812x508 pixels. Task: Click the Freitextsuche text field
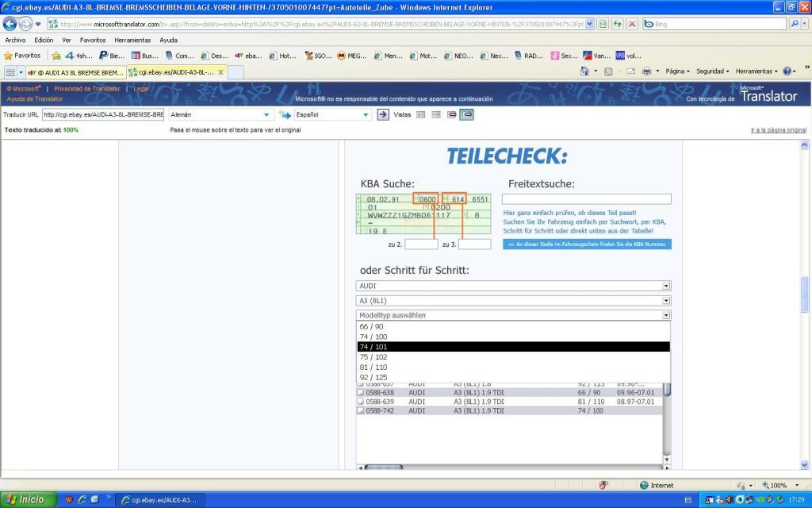click(x=586, y=198)
